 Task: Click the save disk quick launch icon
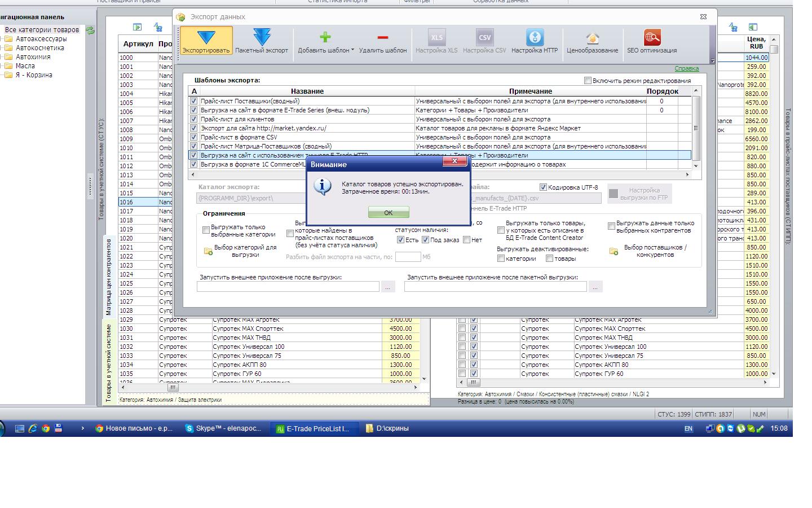click(x=58, y=428)
